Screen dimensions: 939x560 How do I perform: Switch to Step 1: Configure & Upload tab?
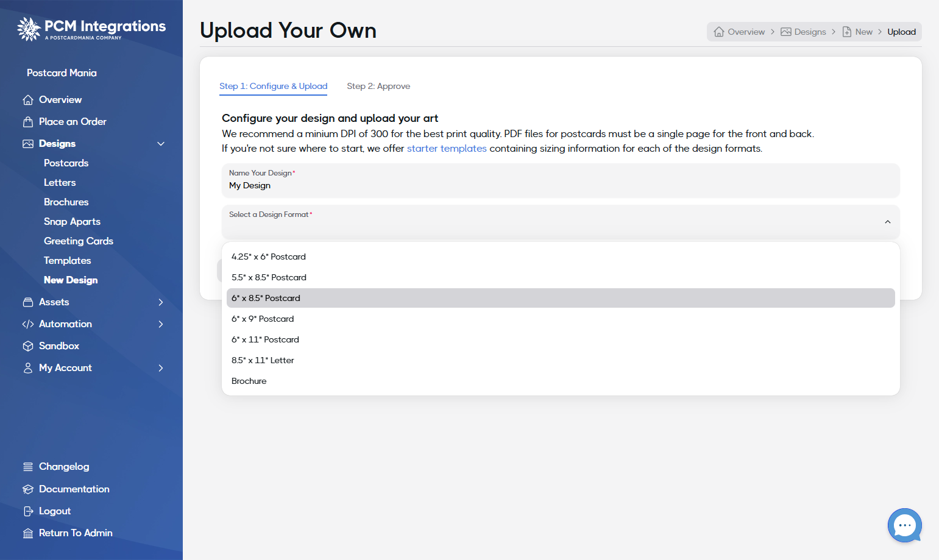click(273, 86)
